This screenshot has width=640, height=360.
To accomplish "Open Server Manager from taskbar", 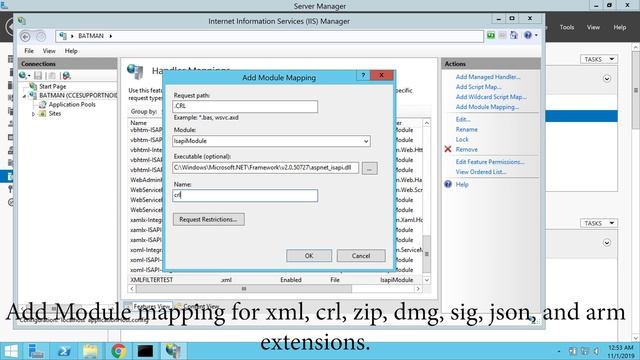I will [x=36, y=351].
